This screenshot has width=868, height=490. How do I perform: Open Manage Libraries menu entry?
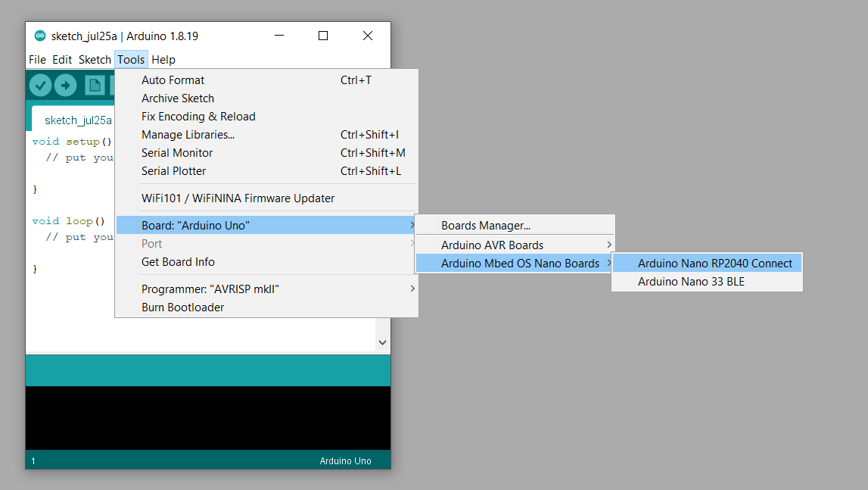click(x=188, y=135)
